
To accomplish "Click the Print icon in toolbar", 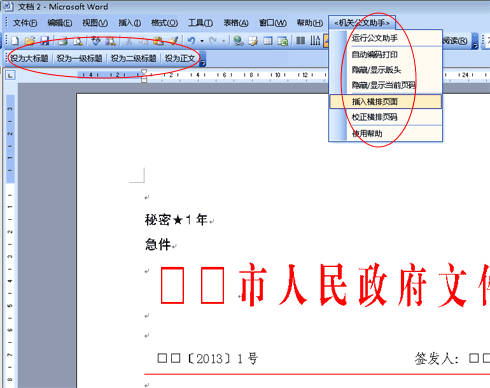I will [x=63, y=41].
